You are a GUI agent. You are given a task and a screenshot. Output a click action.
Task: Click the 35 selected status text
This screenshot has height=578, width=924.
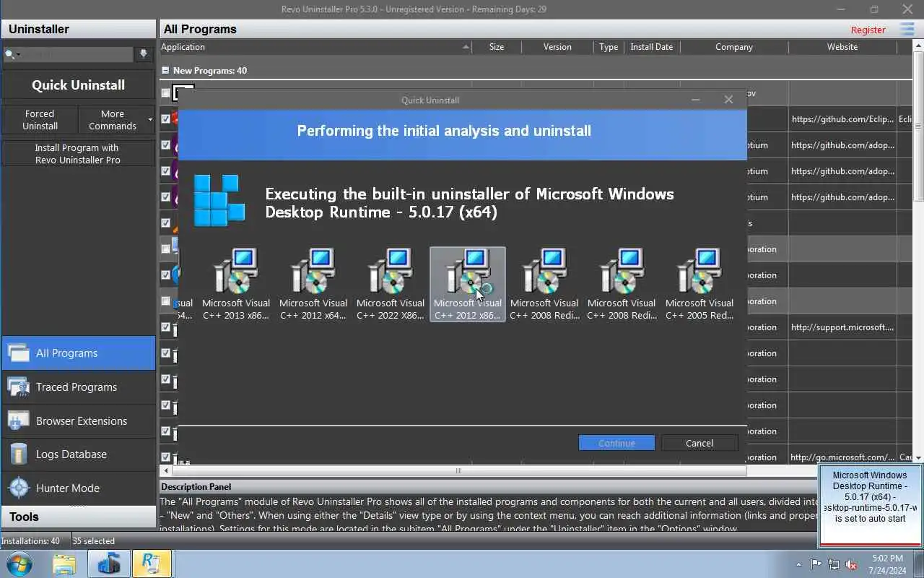click(94, 541)
